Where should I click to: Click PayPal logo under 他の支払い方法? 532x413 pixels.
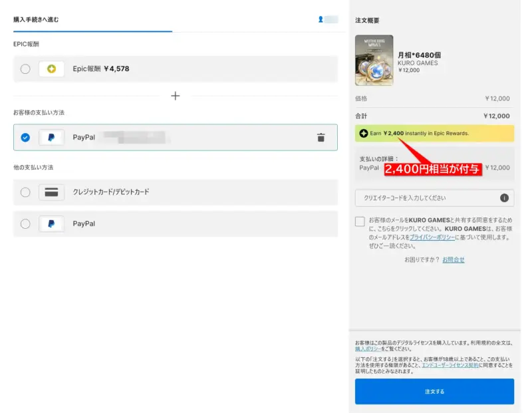tap(51, 224)
